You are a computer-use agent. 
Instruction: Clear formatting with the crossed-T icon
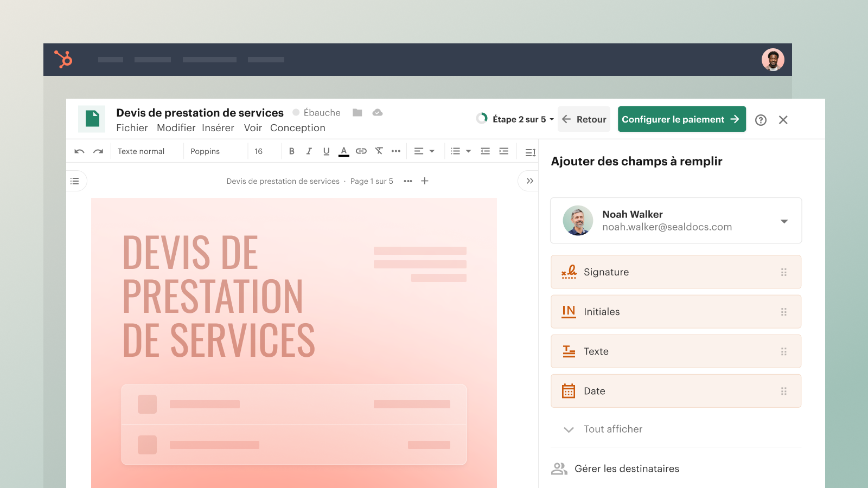coord(379,151)
